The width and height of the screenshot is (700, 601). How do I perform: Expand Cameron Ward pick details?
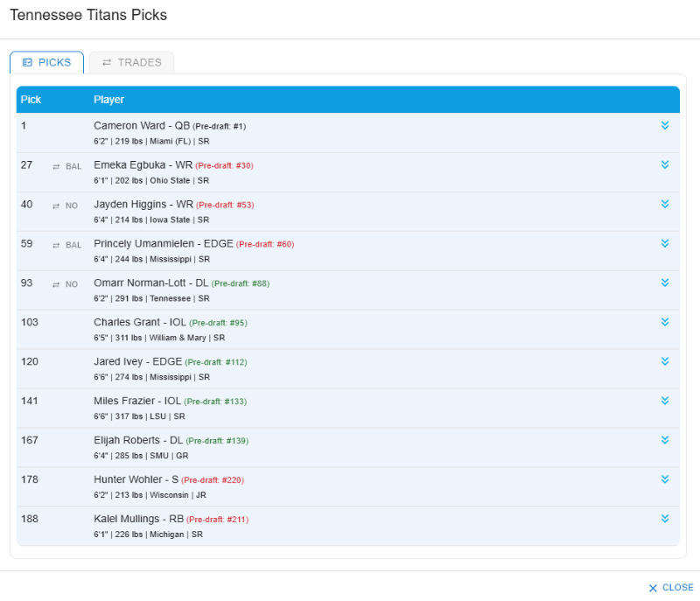coord(665,125)
